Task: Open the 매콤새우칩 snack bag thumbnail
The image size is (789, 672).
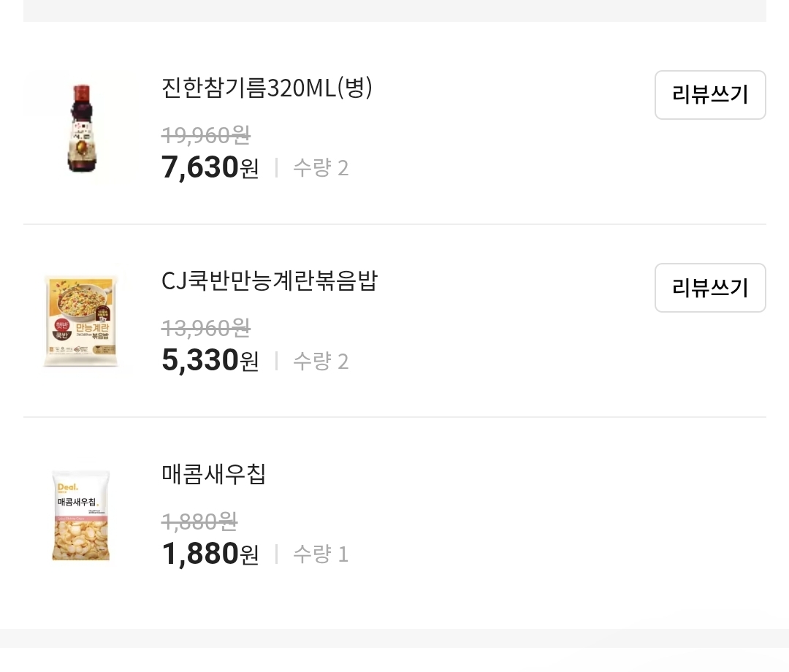Action: (x=81, y=516)
